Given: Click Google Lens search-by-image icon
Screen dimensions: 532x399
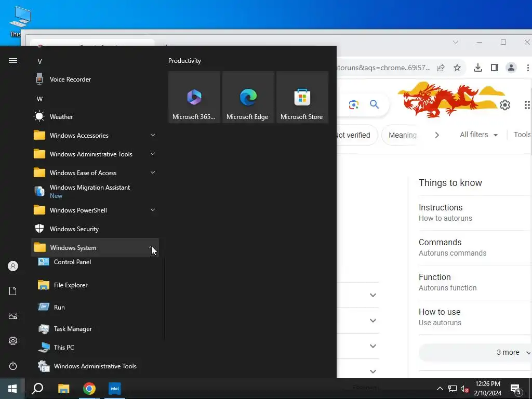Looking at the screenshot, I should 354,104.
